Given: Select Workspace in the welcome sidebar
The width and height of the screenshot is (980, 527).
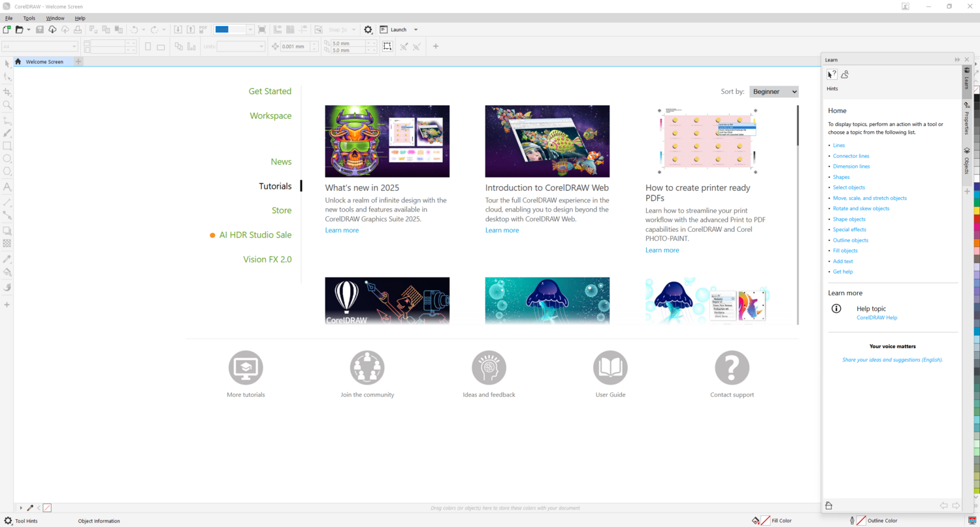Looking at the screenshot, I should [x=270, y=116].
